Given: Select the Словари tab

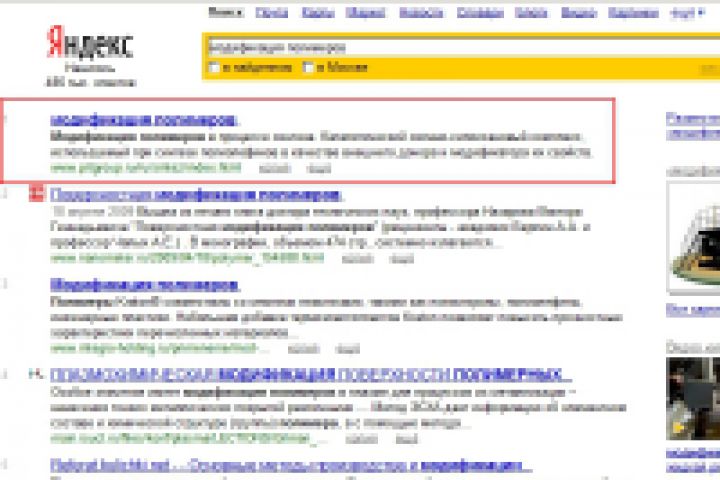Looking at the screenshot, I should point(480,13).
